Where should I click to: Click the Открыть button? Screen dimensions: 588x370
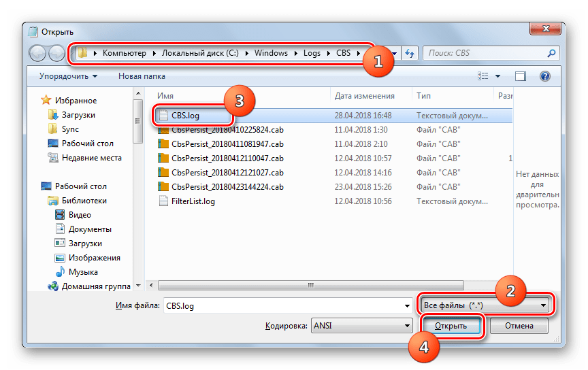(x=451, y=325)
